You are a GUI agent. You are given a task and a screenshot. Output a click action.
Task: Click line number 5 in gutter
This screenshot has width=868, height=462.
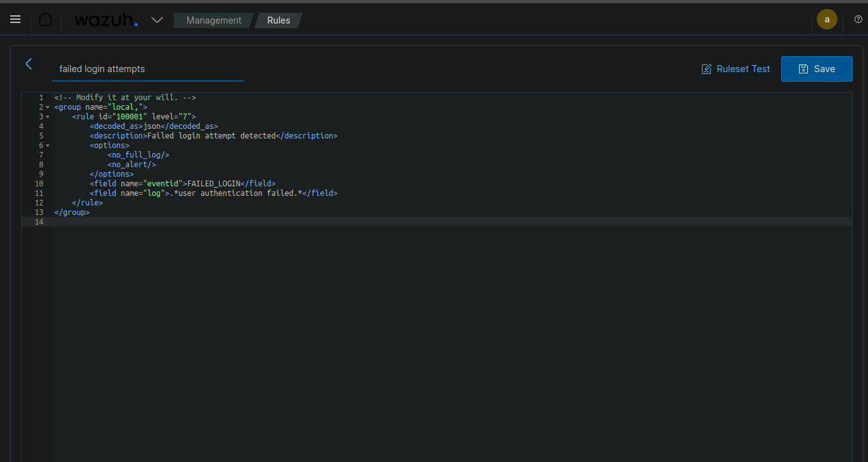click(x=41, y=136)
